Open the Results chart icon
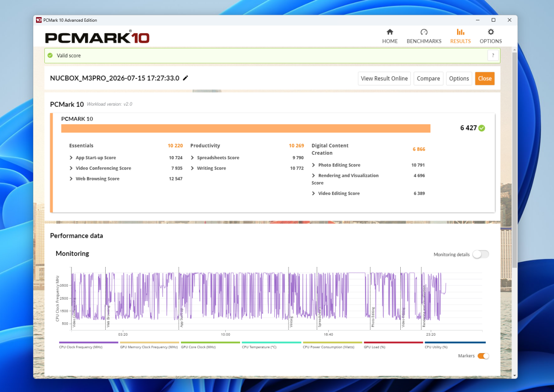The height and width of the screenshot is (392, 554). pyautogui.click(x=460, y=32)
